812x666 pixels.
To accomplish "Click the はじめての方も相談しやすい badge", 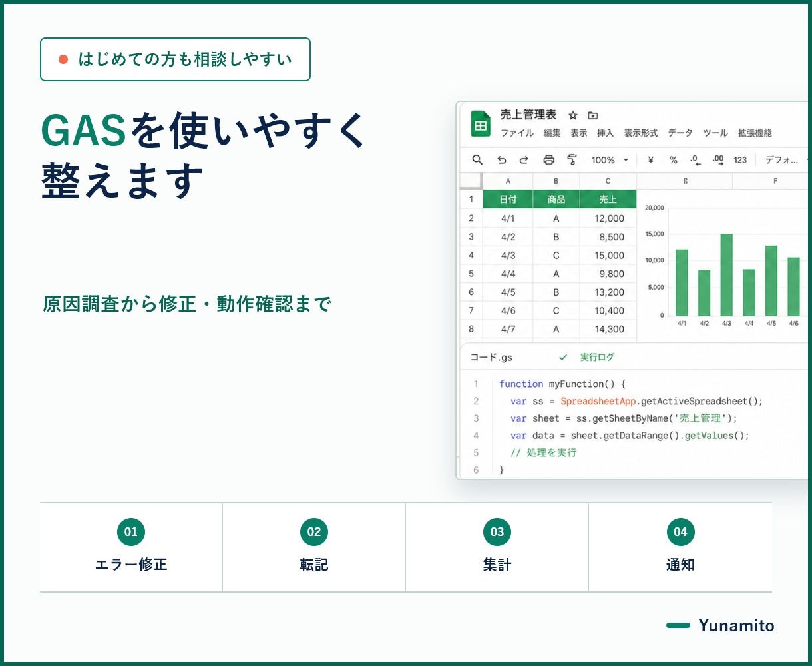I will pos(175,59).
